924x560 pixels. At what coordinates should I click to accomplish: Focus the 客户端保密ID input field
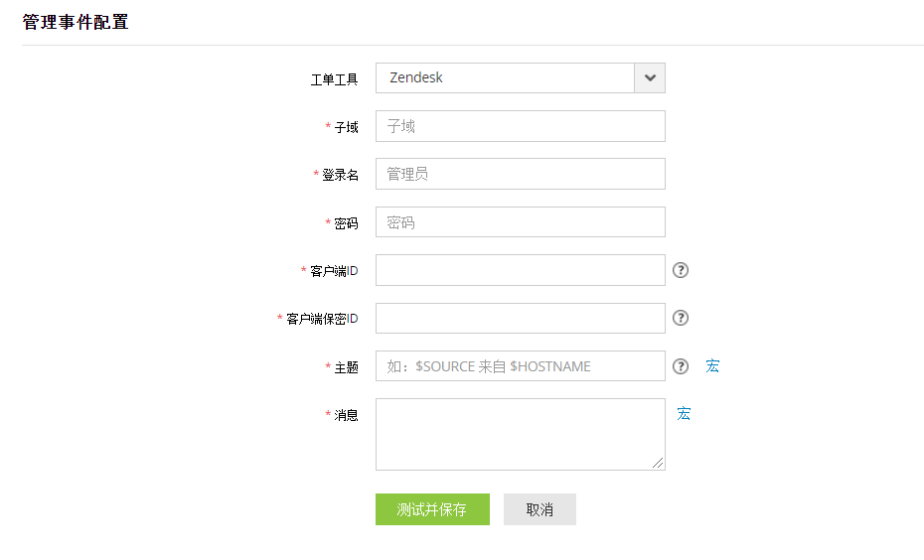click(520, 318)
